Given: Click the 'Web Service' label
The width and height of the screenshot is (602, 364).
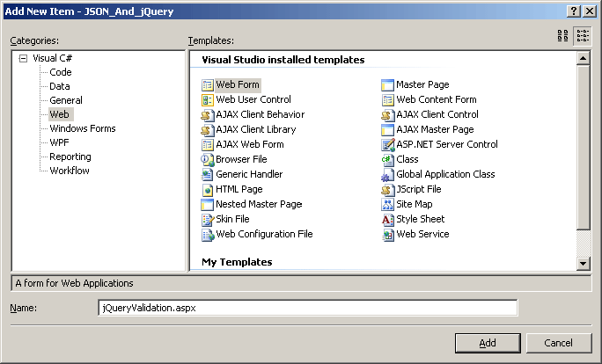Looking at the screenshot, I should pyautogui.click(x=422, y=235).
